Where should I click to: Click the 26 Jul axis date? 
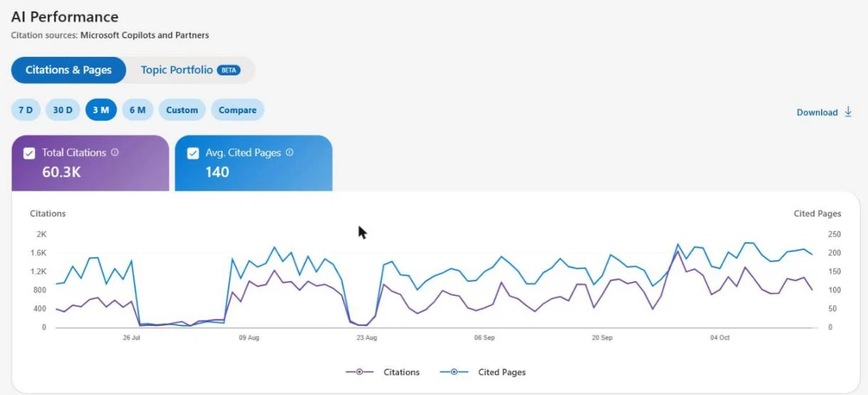(x=131, y=337)
